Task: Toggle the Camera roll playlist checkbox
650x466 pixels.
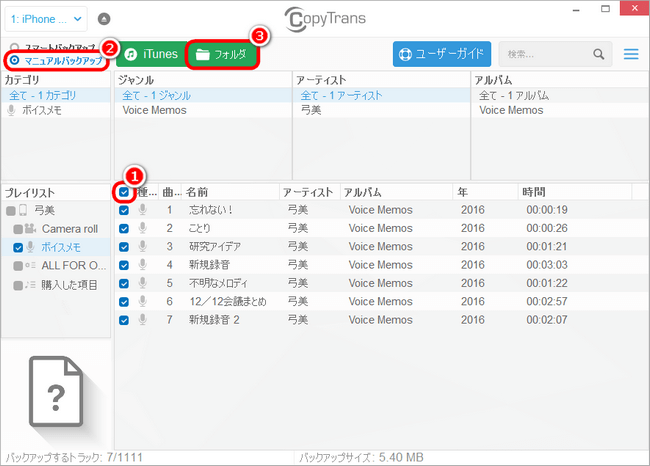Action: click(18, 229)
